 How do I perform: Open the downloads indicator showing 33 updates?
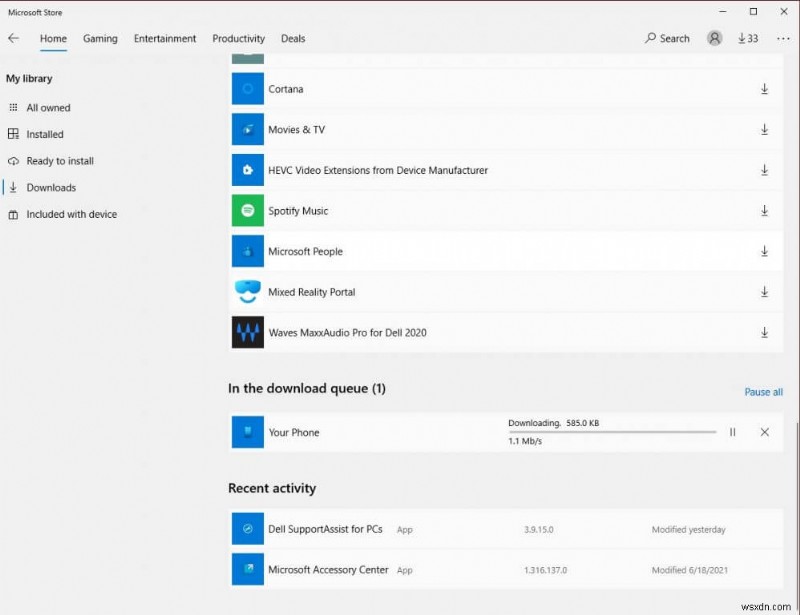[x=746, y=38]
